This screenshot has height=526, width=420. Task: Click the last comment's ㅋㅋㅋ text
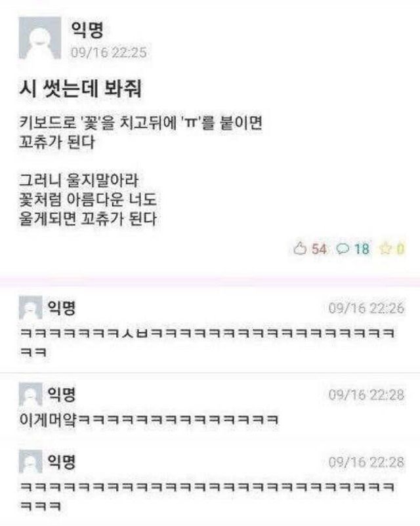click(x=207, y=496)
